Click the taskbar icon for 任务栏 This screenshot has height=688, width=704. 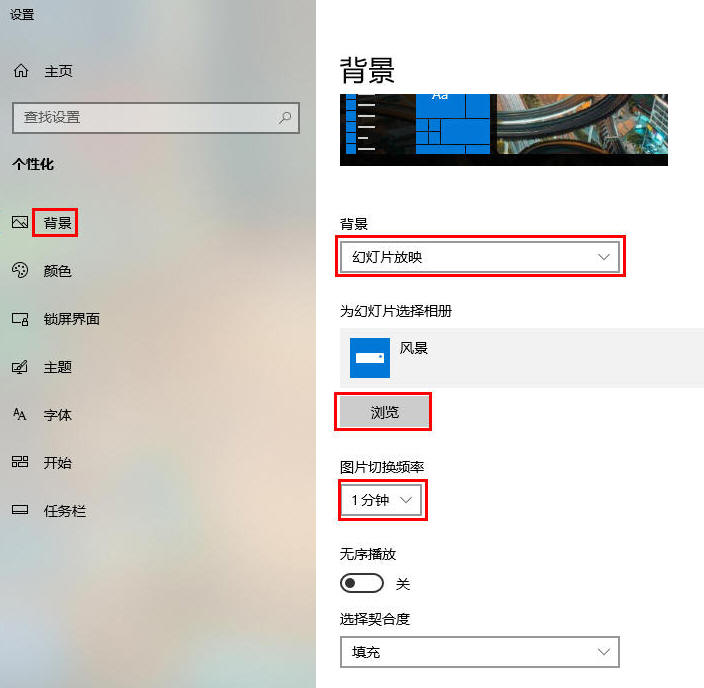pyautogui.click(x=20, y=510)
